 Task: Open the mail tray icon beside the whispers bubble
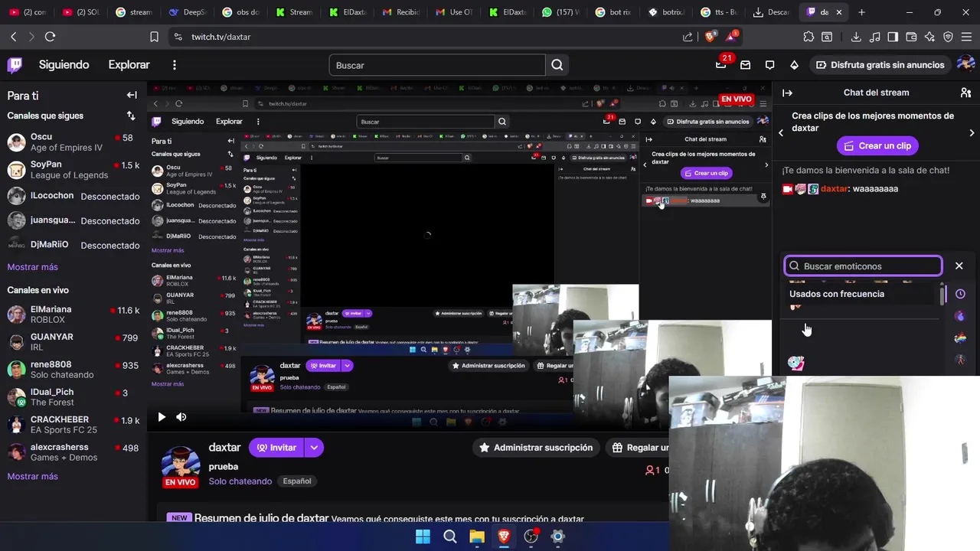(745, 65)
